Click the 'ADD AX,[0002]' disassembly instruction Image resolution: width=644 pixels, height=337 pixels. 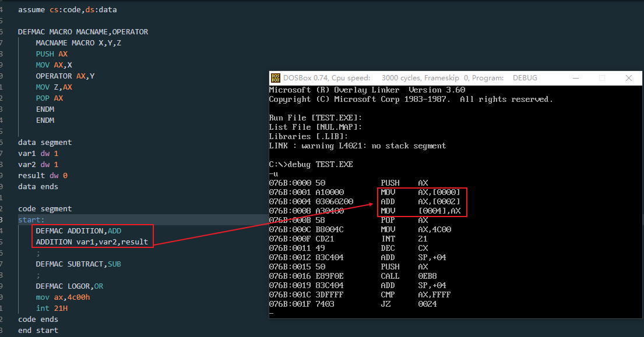[421, 202]
